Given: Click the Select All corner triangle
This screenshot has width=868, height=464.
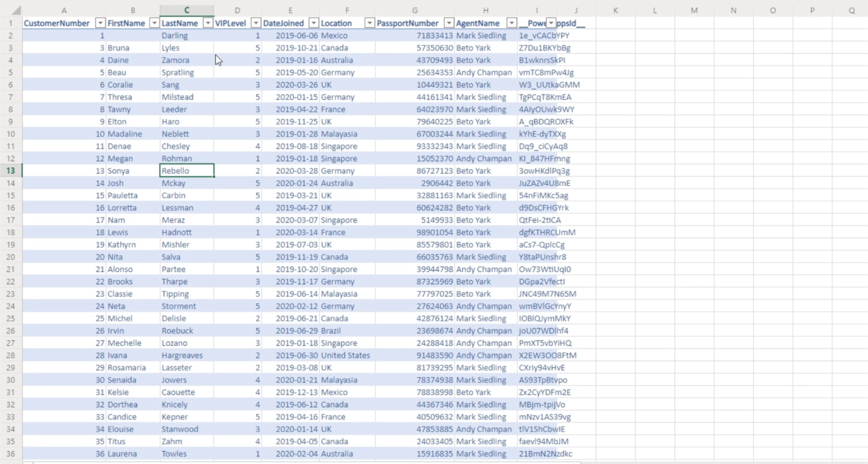Looking at the screenshot, I should coord(16,10).
